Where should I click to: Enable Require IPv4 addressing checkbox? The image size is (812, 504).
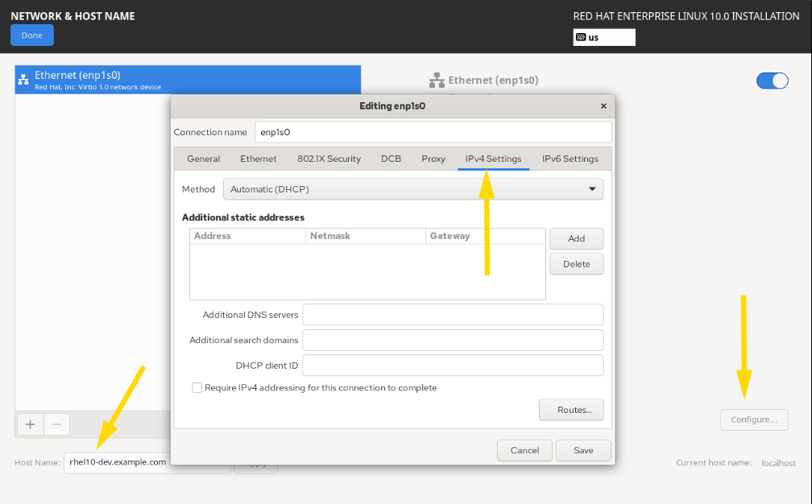pos(197,387)
